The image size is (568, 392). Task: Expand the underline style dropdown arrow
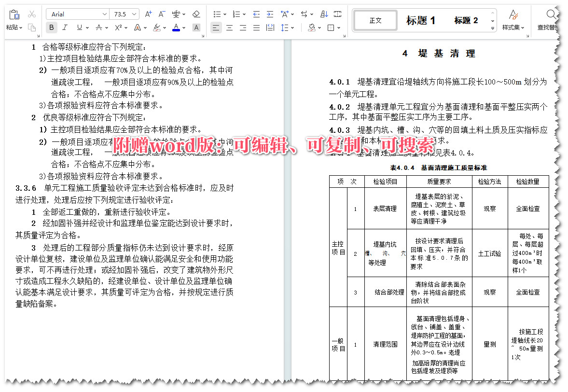87,28
